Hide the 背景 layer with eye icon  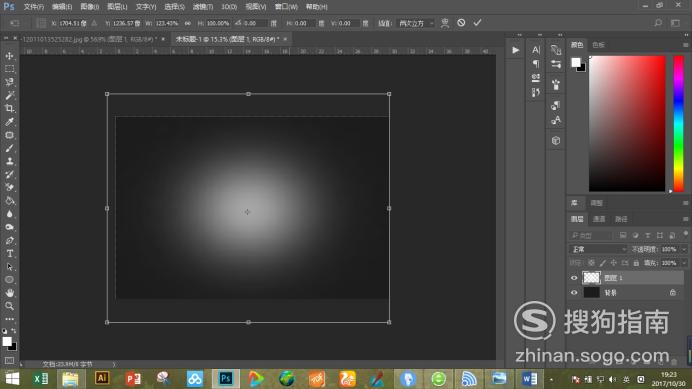tap(574, 292)
